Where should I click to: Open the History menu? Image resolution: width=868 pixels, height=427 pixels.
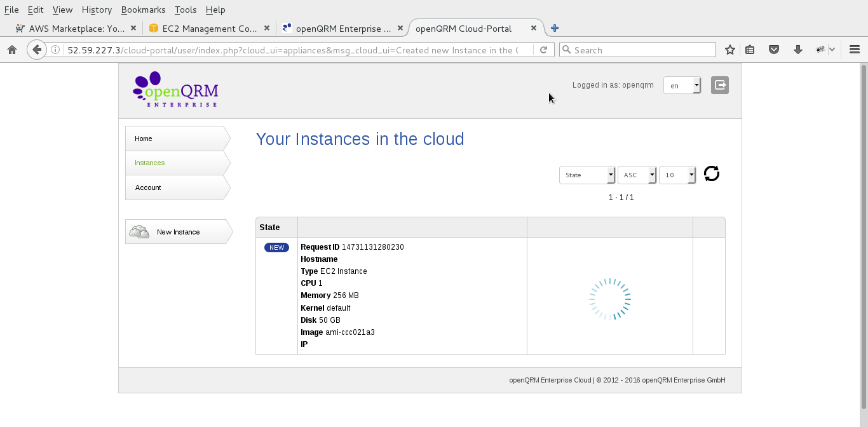[x=97, y=10]
